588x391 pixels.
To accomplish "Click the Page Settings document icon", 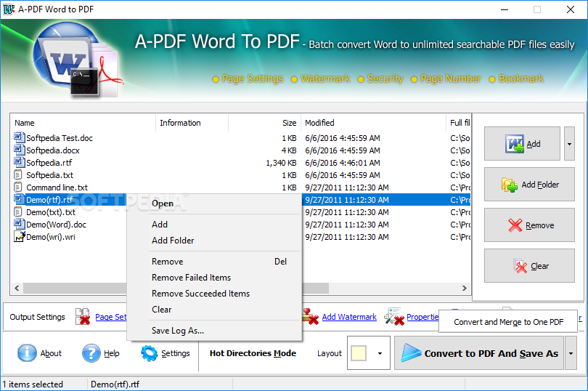I will (83, 316).
